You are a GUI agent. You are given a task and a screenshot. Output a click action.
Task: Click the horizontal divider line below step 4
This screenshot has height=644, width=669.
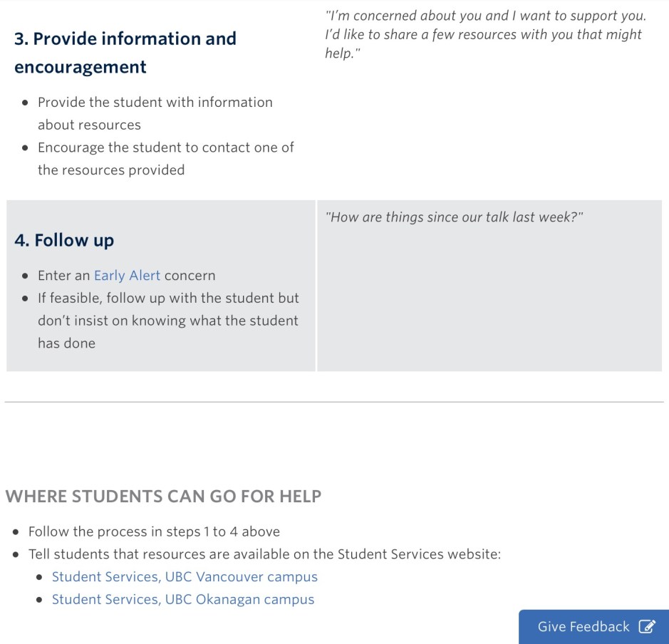334,402
